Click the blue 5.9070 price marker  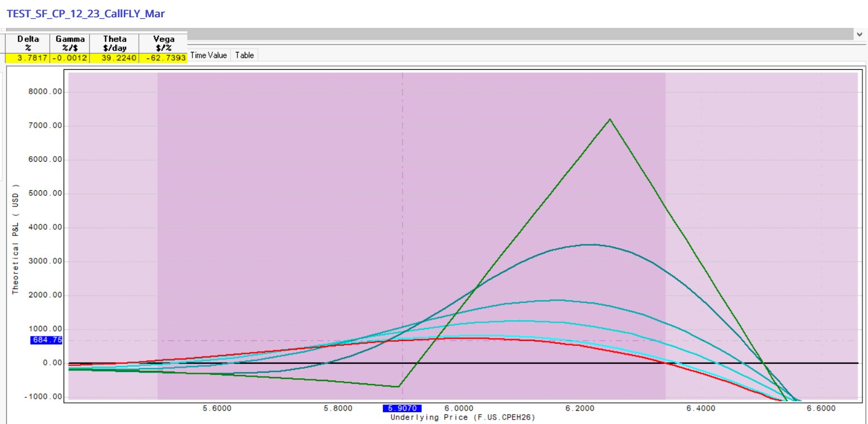coord(402,408)
